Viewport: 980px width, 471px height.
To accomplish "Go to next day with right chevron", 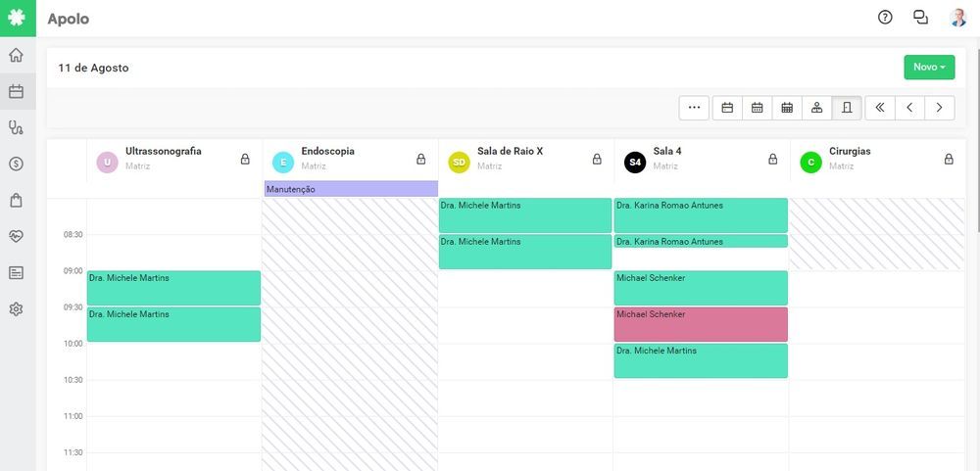I will (939, 108).
